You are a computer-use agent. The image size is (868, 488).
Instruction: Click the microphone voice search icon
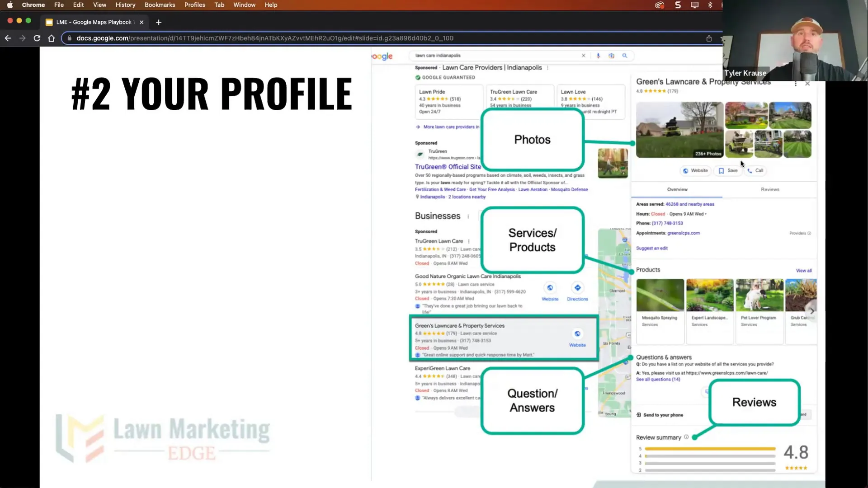coord(598,56)
